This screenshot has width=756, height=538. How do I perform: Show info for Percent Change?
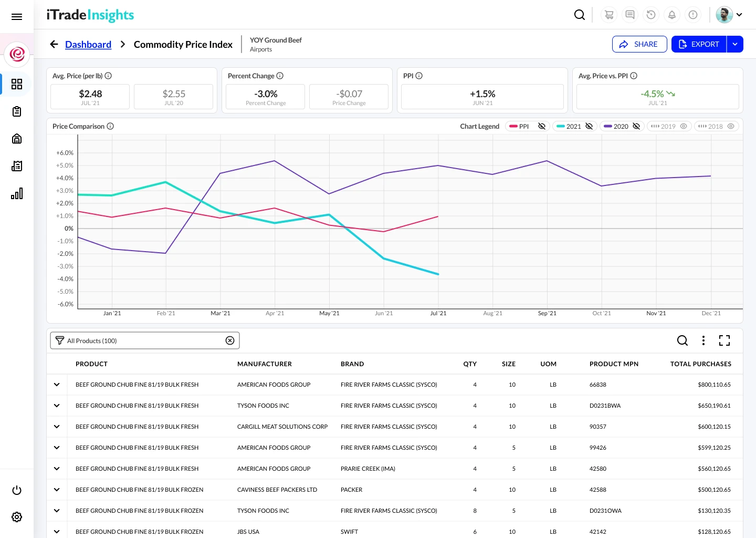(280, 76)
